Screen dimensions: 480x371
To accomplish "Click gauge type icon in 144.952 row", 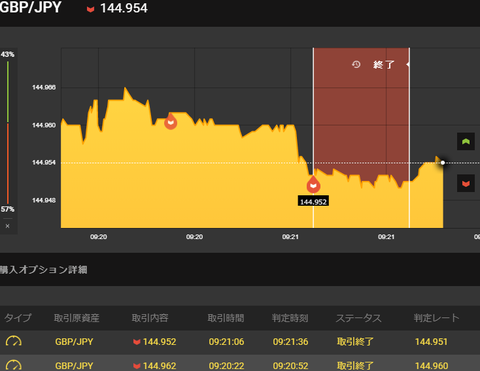I will [x=14, y=341].
